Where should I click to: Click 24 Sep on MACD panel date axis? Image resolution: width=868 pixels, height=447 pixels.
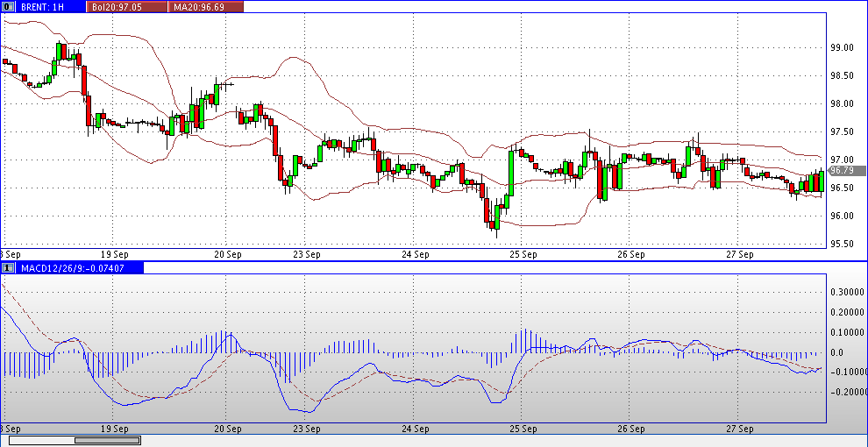(416, 429)
